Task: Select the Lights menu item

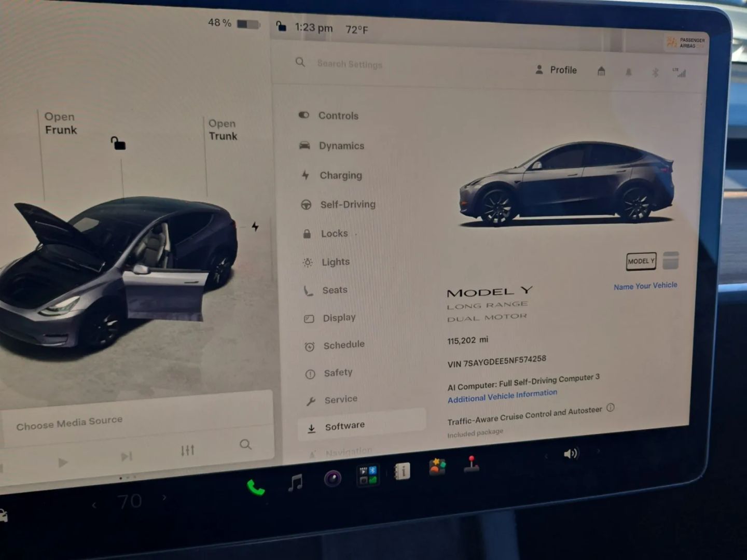Action: 326,262
